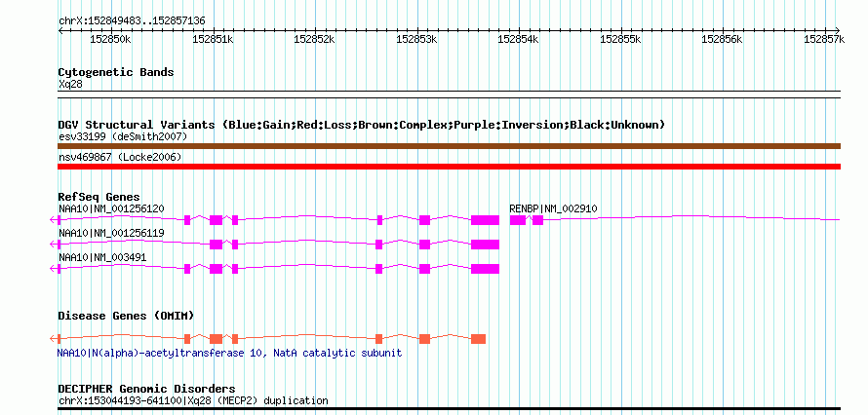Click the strand arrow of the orange OMIM gene

pos(55,339)
